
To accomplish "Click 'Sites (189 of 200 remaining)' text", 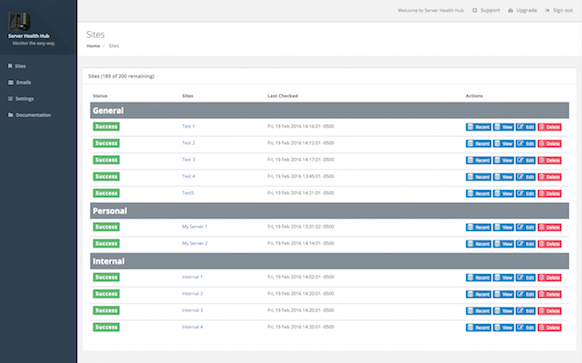I will pos(121,76).
